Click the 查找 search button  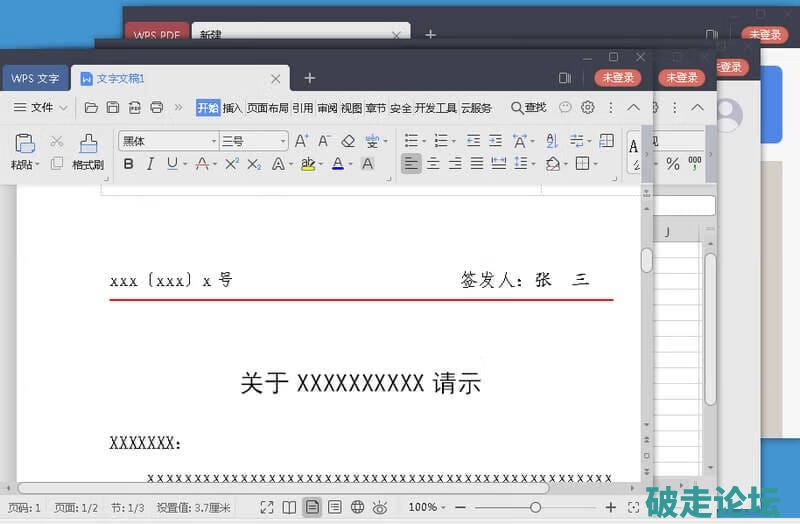529,108
